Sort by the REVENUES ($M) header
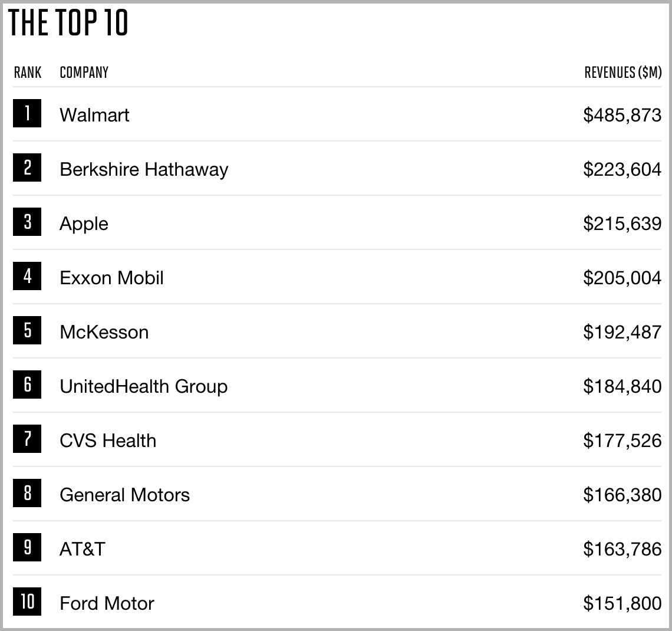 tap(623, 73)
